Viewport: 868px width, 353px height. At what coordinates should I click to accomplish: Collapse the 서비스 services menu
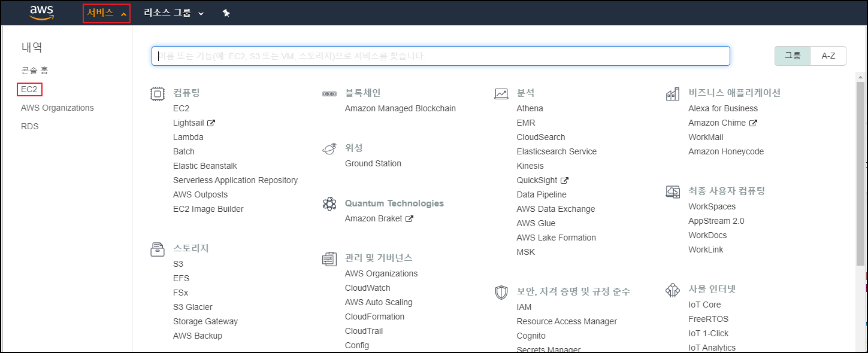pyautogui.click(x=107, y=13)
